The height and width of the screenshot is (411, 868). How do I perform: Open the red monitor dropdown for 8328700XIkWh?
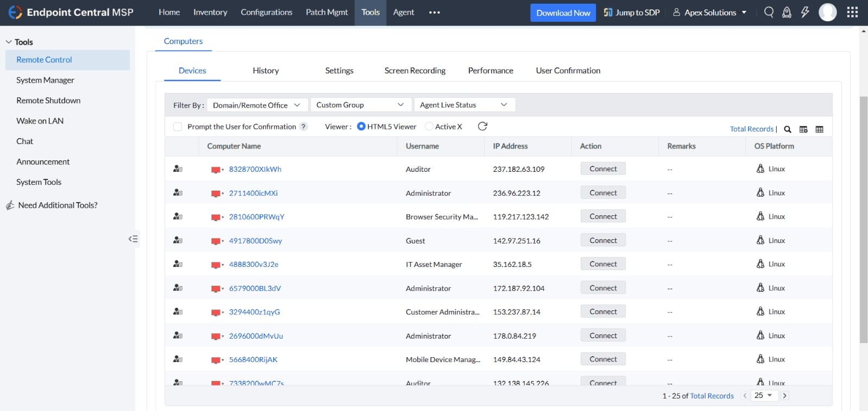(x=217, y=170)
